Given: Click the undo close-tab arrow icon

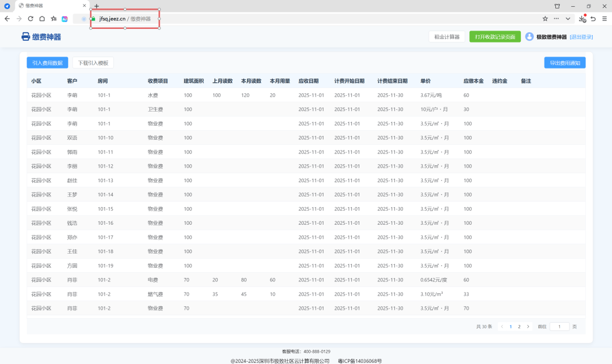Looking at the screenshot, I should (593, 19).
